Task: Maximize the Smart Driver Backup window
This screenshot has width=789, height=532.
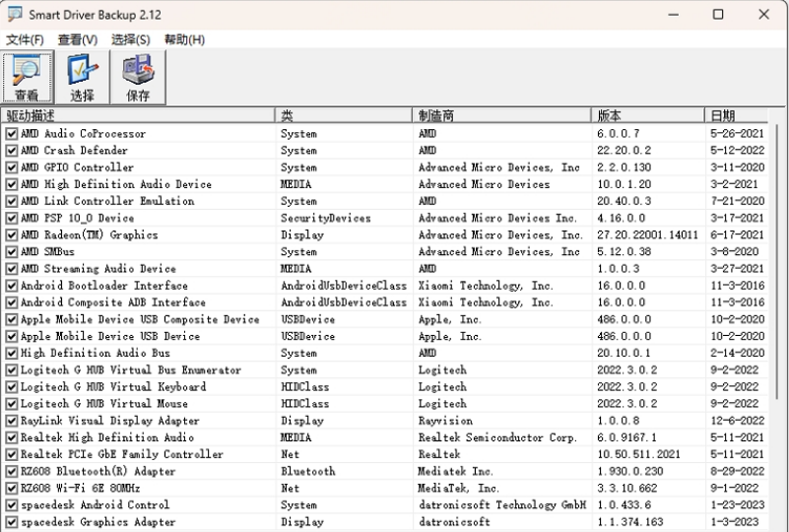Action: coord(718,14)
